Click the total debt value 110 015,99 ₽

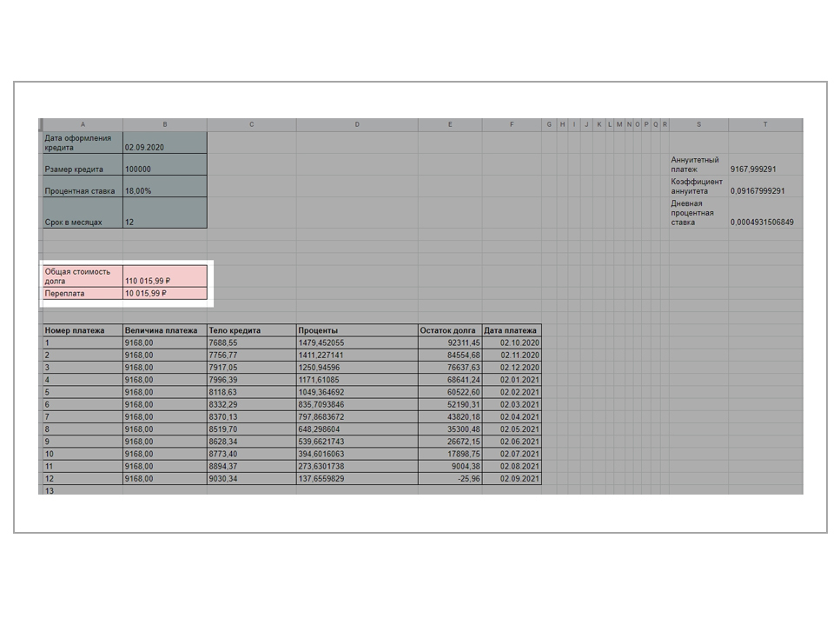165,276
